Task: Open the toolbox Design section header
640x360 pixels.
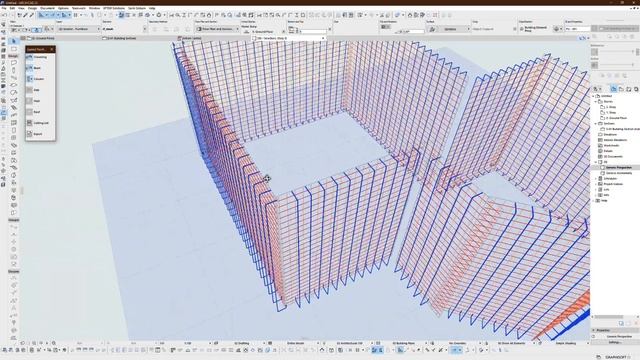Action: [14, 56]
